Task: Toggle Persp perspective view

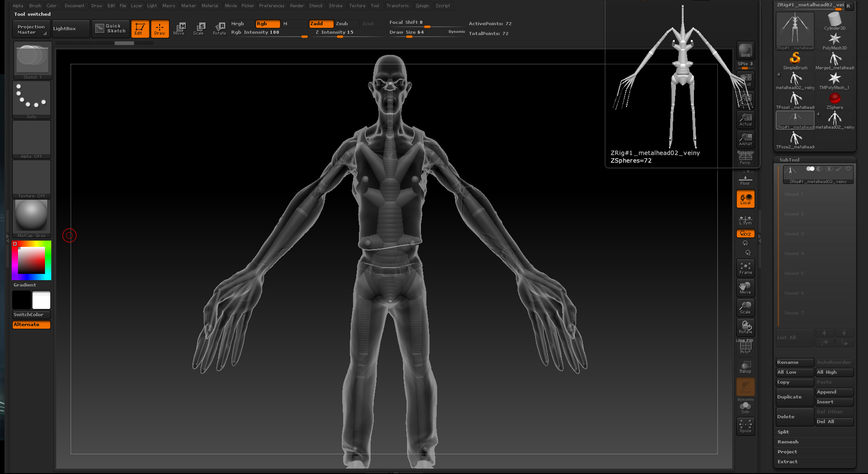Action: (745, 158)
